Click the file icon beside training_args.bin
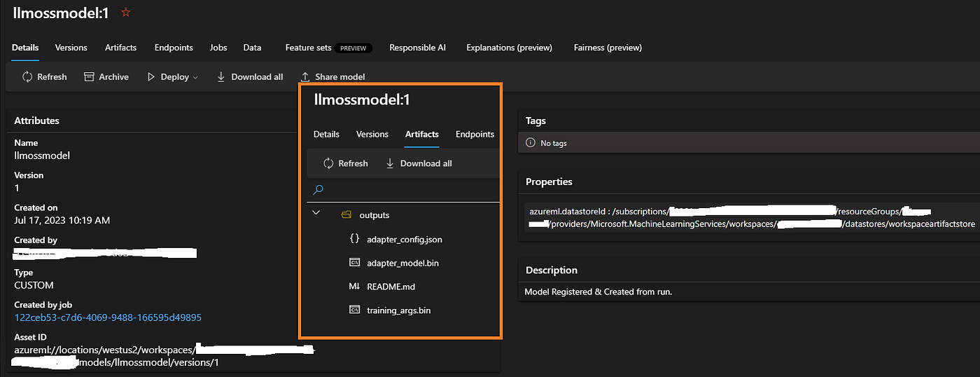The height and width of the screenshot is (377, 980). (354, 310)
